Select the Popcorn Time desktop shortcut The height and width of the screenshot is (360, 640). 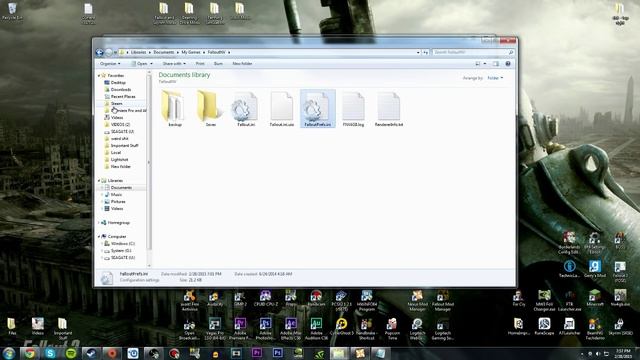tap(392, 329)
